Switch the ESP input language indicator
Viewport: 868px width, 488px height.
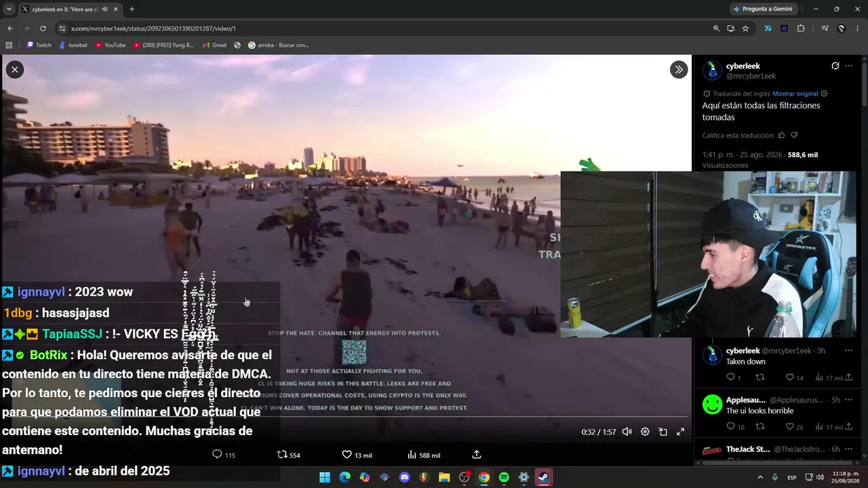pyautogui.click(x=792, y=477)
